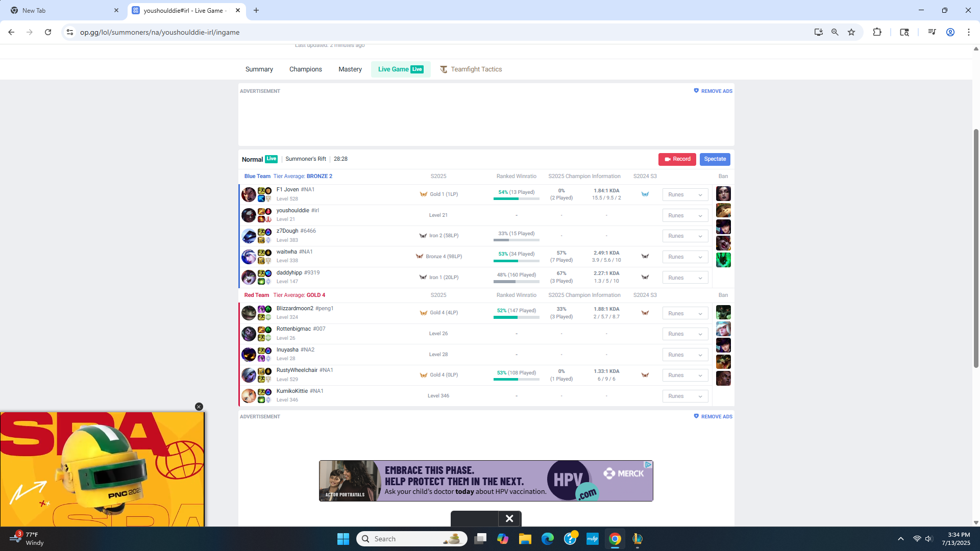
Task: Click bottom REMOVE ADS link
Action: (713, 416)
